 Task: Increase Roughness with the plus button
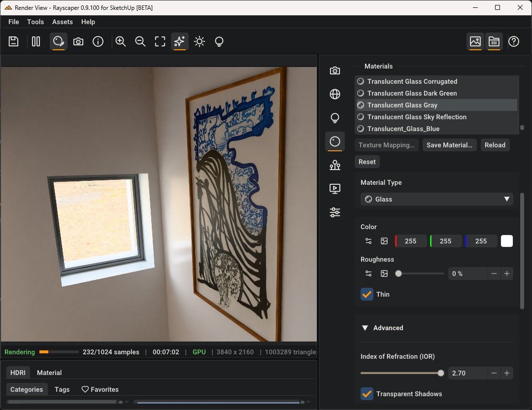(x=506, y=273)
